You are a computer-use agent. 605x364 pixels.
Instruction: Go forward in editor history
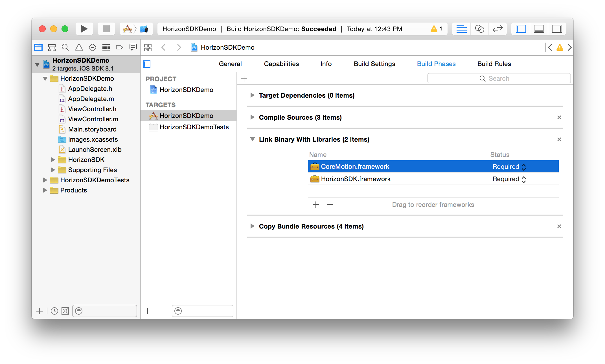(x=179, y=47)
